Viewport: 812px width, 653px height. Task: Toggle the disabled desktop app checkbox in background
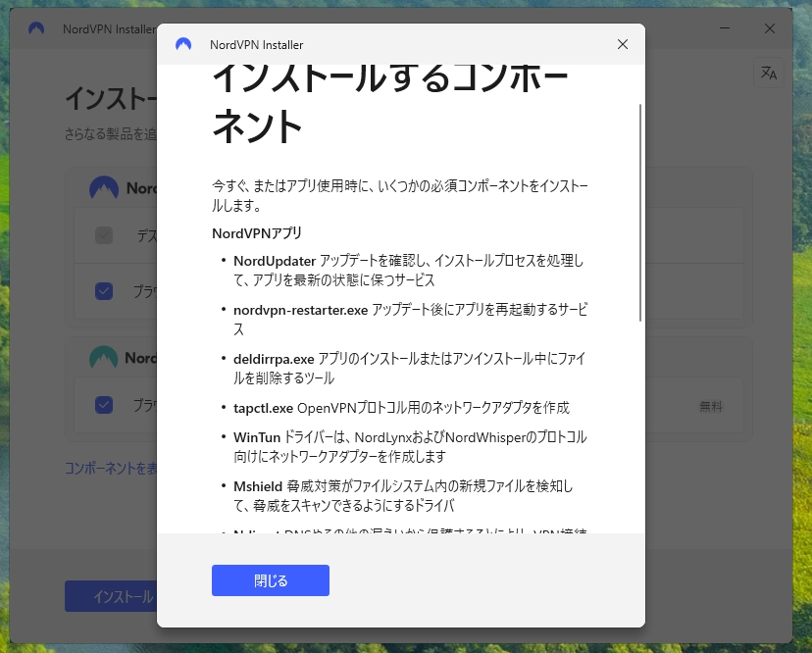point(104,235)
